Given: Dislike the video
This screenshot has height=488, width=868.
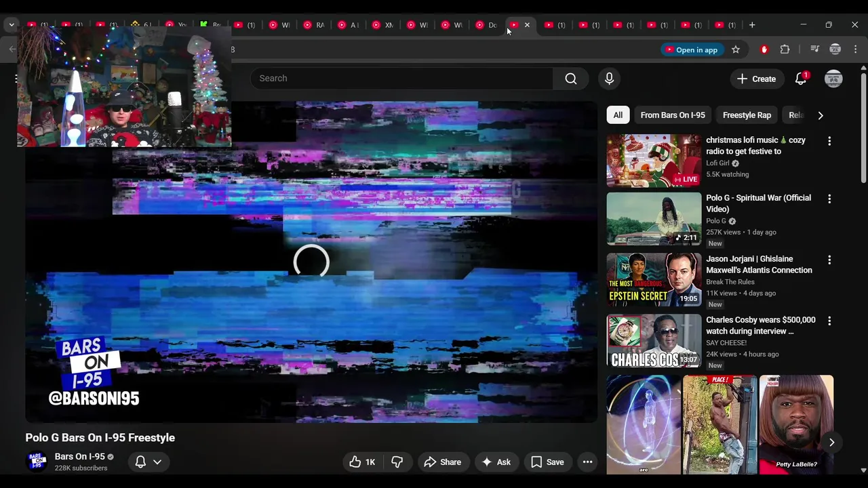Looking at the screenshot, I should 397,462.
